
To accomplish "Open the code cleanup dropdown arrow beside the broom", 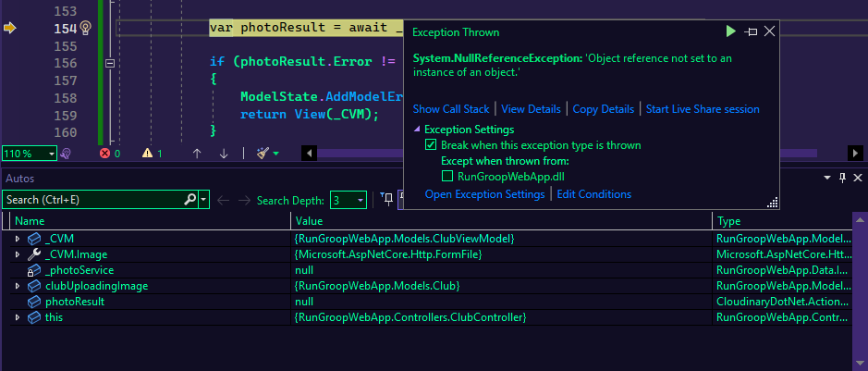I will tap(275, 154).
